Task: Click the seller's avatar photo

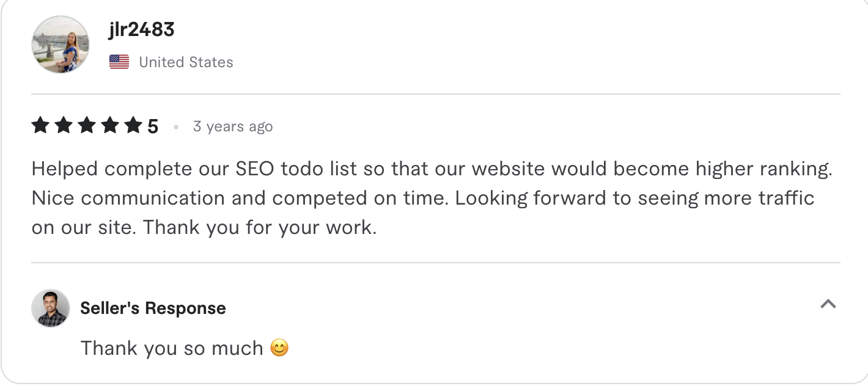Action: 51,308
